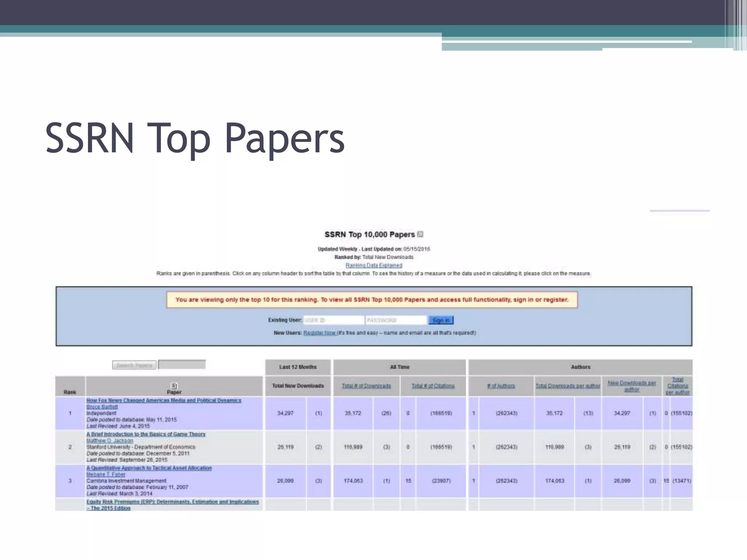Image resolution: width=747 pixels, height=560 pixels.
Task: Sort by Total Downloads per author header
Action: (x=568, y=386)
